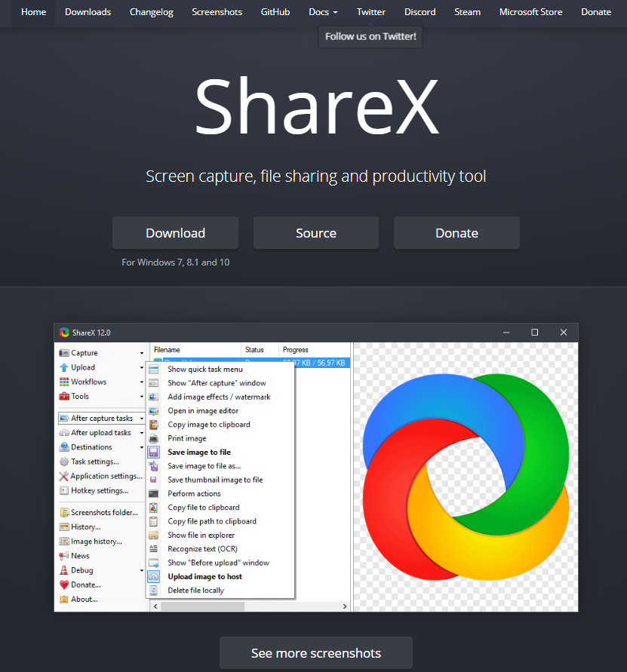Click the Workflows grid icon
Viewport: 627px width, 672px height.
point(64,382)
